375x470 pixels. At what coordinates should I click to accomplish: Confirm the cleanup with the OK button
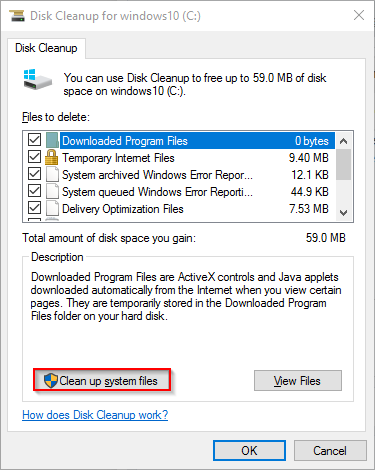coord(249,451)
